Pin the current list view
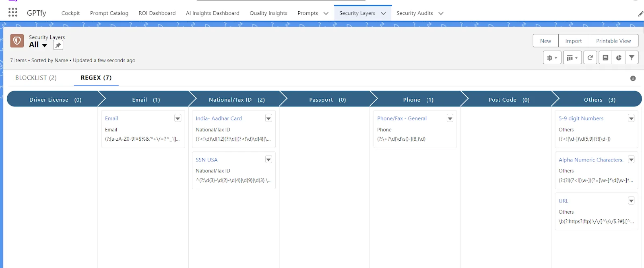The image size is (644, 268). pyautogui.click(x=58, y=45)
